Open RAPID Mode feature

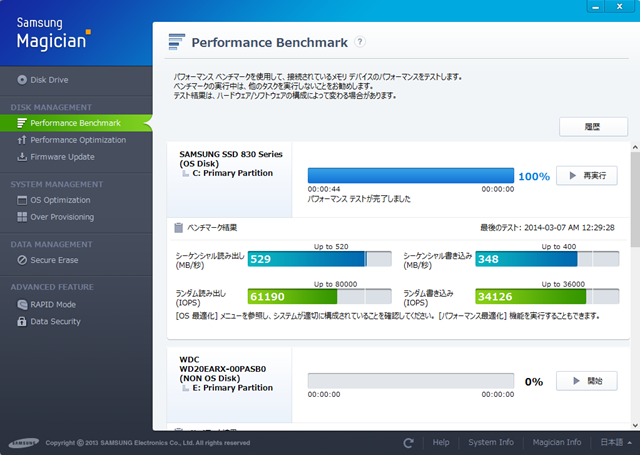[47, 305]
